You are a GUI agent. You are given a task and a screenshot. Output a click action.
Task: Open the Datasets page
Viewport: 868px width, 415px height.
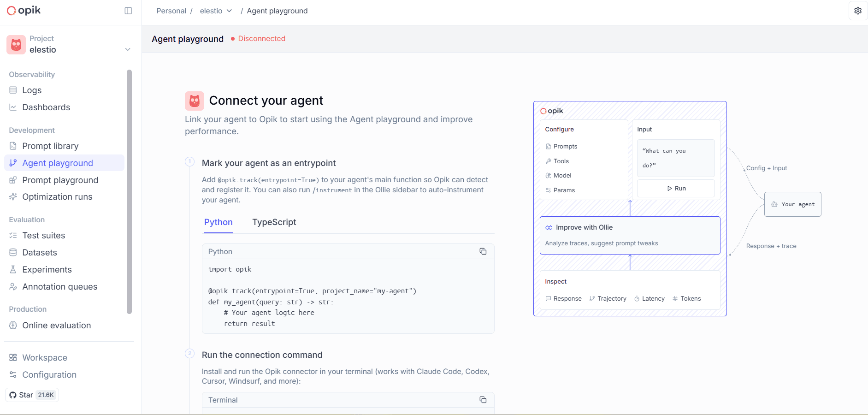[x=65, y=253]
